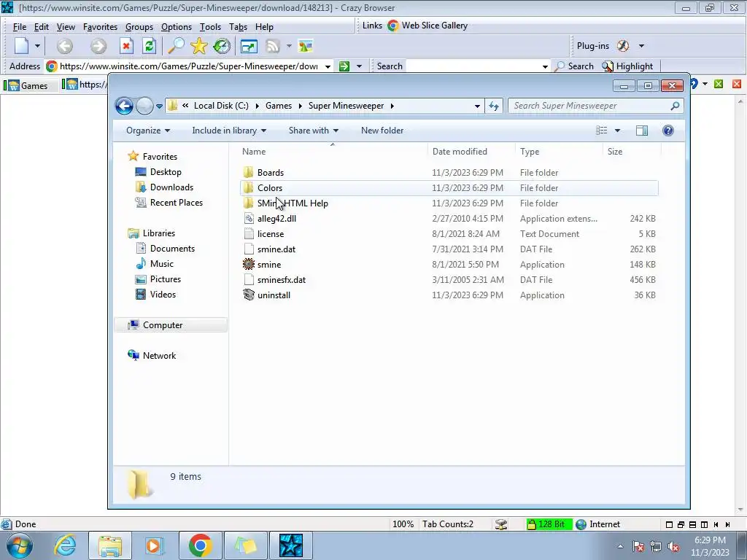Click the network proxy icon in browser status bar
The height and width of the screenshot is (560, 747).
pyautogui.click(x=500, y=524)
